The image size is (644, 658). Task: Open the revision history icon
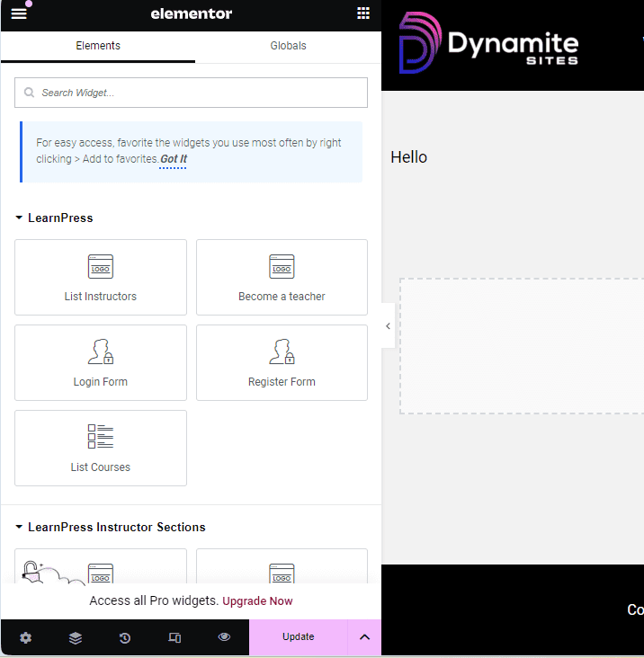(125, 637)
